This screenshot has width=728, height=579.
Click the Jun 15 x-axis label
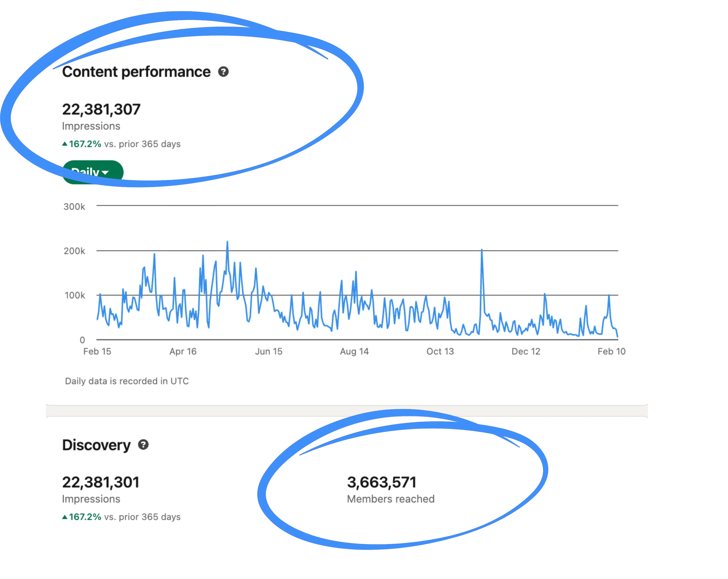[269, 351]
